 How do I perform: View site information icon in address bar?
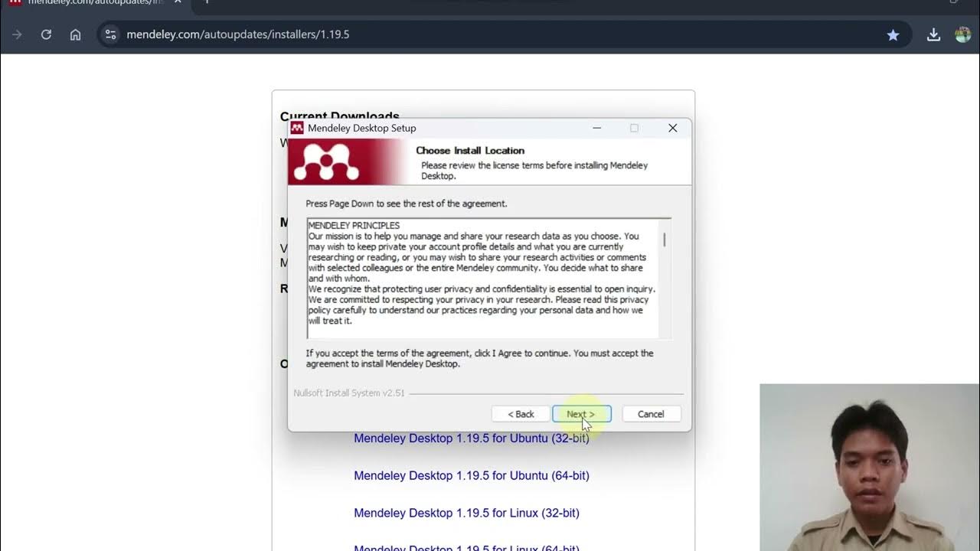(x=111, y=34)
